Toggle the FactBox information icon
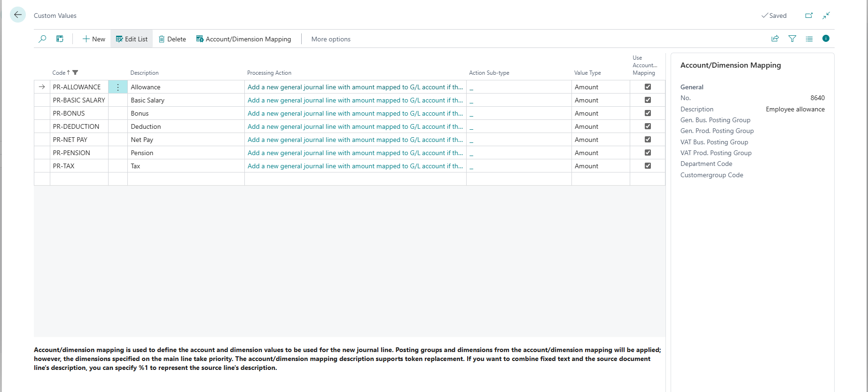Image resolution: width=868 pixels, height=392 pixels. pyautogui.click(x=826, y=39)
